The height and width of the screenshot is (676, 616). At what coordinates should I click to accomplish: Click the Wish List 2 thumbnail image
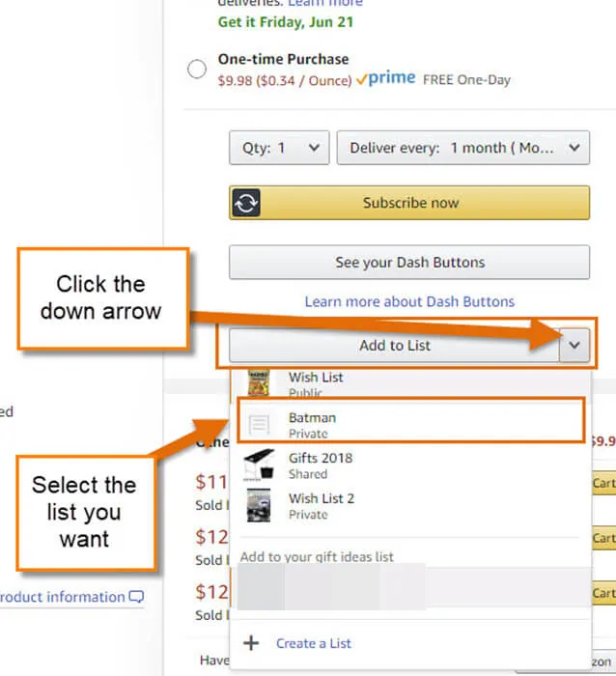coord(259,505)
